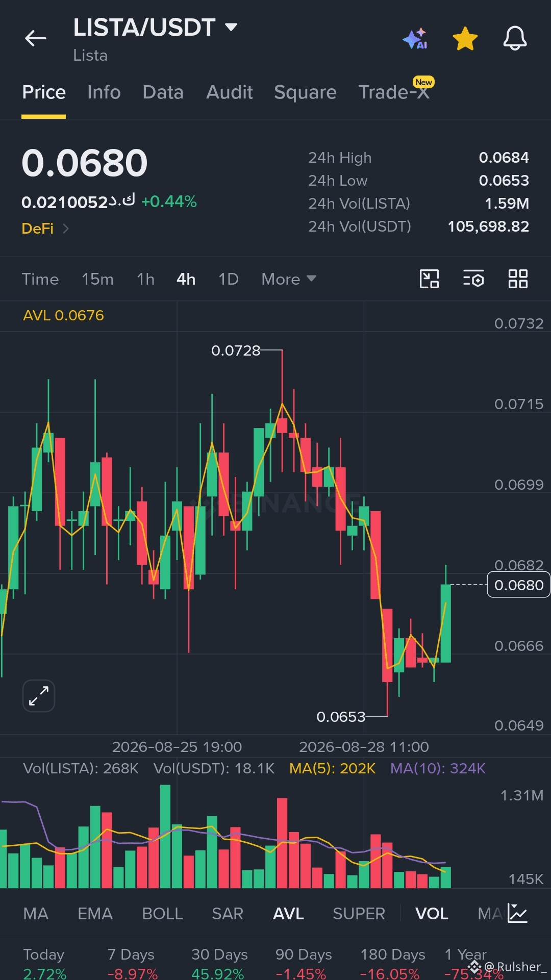Click the 2026-08-25 19:00 date label
Image resolution: width=551 pixels, height=980 pixels.
click(x=177, y=747)
